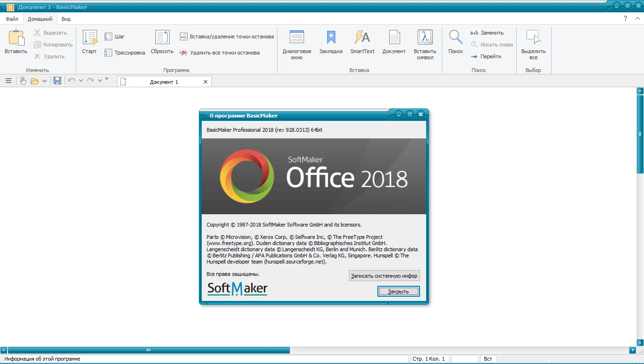Click the save floppy disk icon
Image resolution: width=644 pixels, height=364 pixels.
pos(57,81)
